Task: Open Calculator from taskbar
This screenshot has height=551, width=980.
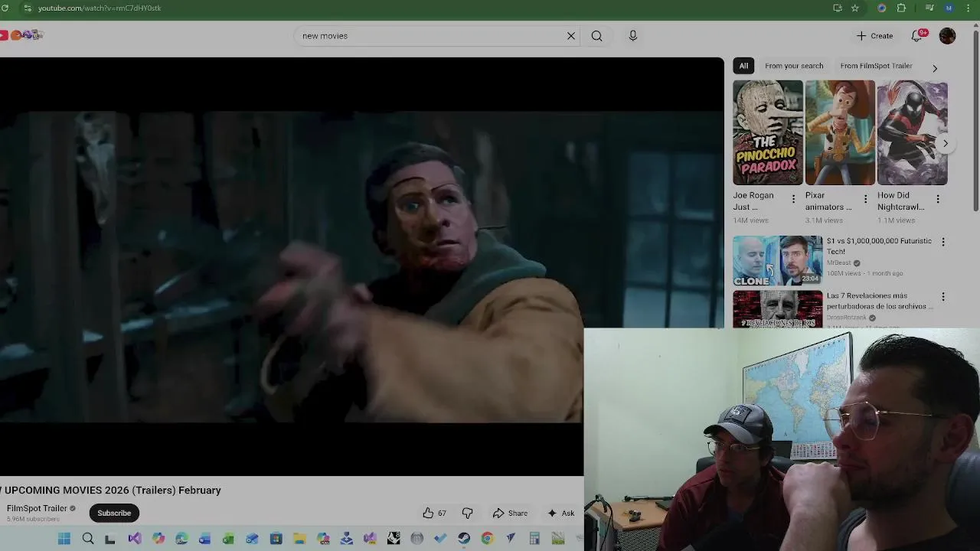Action: pyautogui.click(x=534, y=539)
